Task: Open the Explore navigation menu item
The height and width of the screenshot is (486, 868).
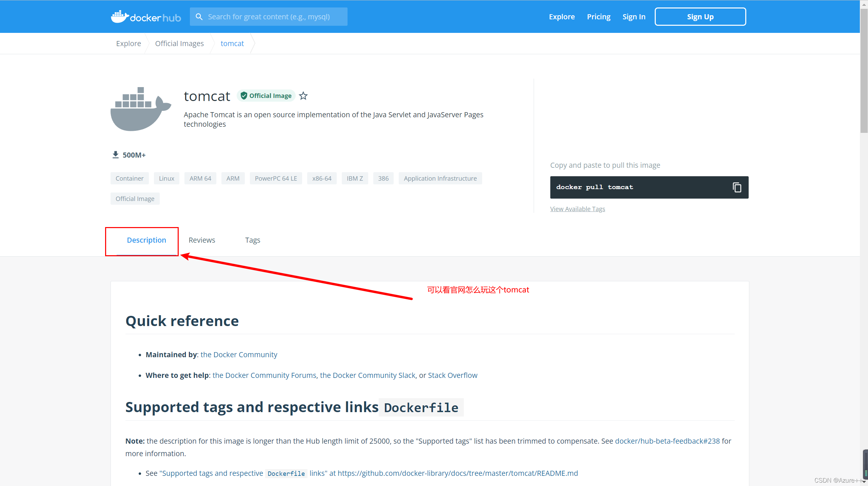Action: 561,16
